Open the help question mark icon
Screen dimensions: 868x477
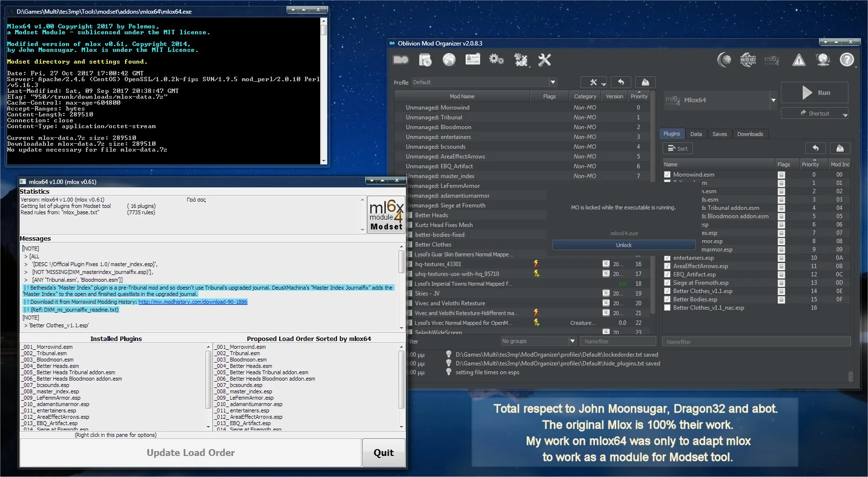tap(847, 60)
